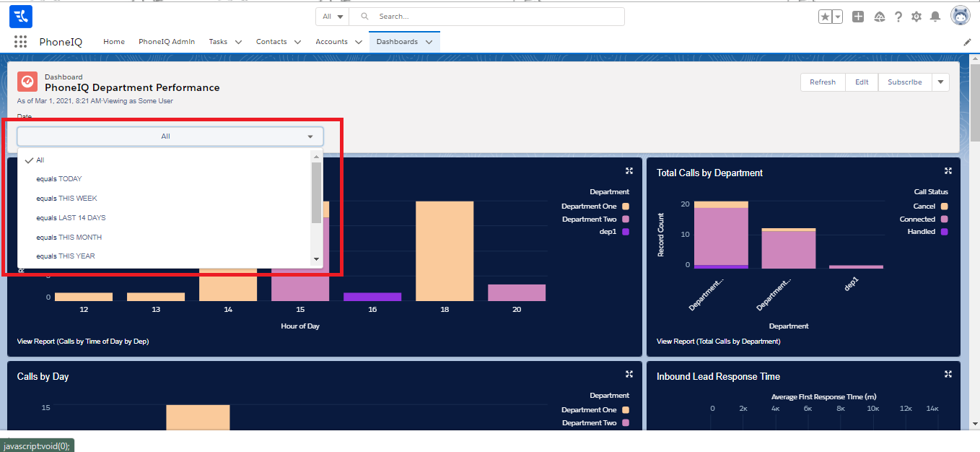
Task: Open the Trailhead guidance icon
Action: (879, 17)
